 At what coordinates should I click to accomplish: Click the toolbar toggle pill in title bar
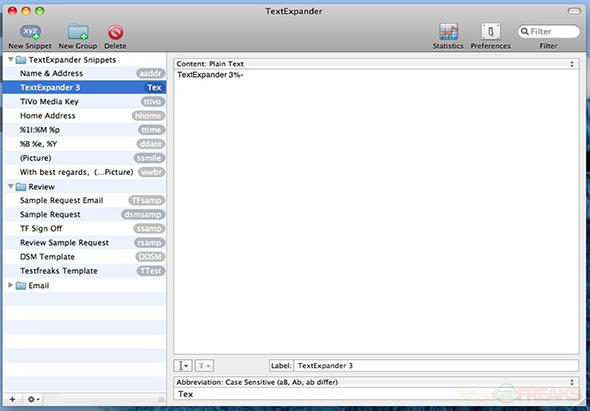574,11
